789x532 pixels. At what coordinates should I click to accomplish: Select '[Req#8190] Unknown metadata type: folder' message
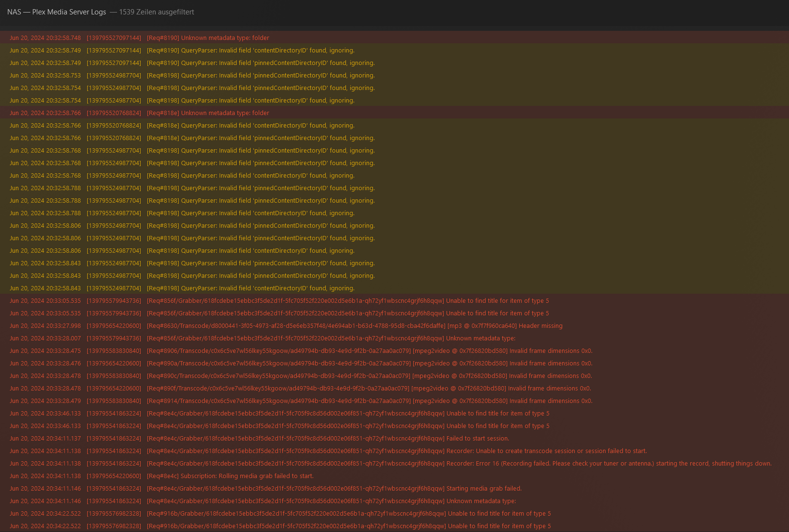point(208,38)
